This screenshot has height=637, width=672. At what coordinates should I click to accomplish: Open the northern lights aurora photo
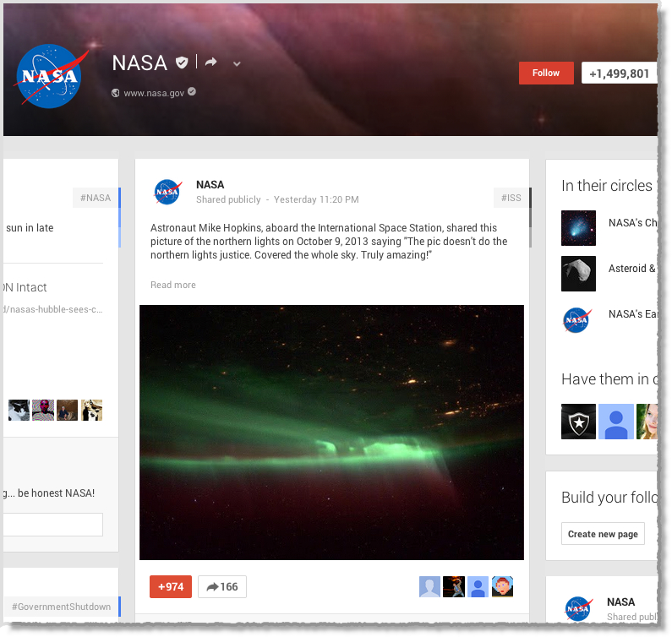pyautogui.click(x=331, y=433)
